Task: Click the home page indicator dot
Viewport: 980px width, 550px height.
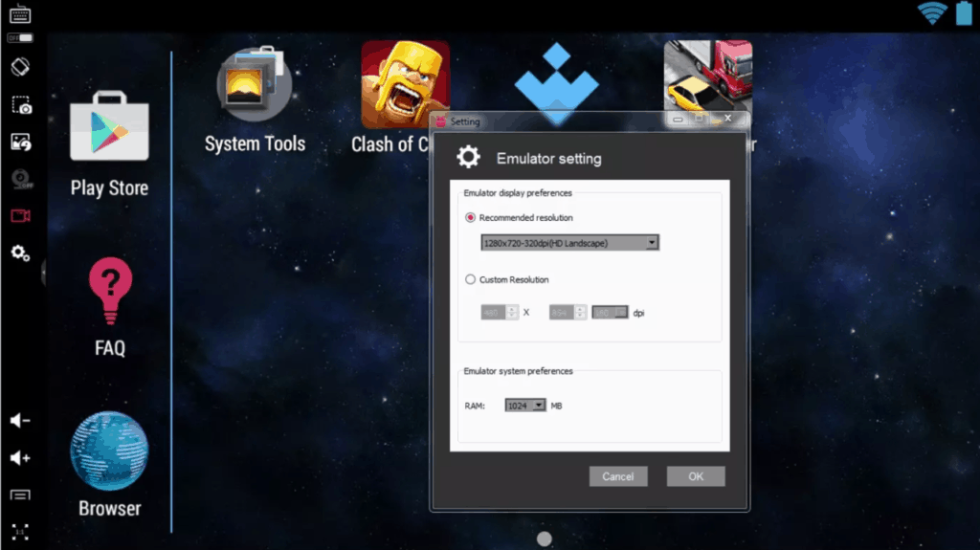Action: (545, 539)
